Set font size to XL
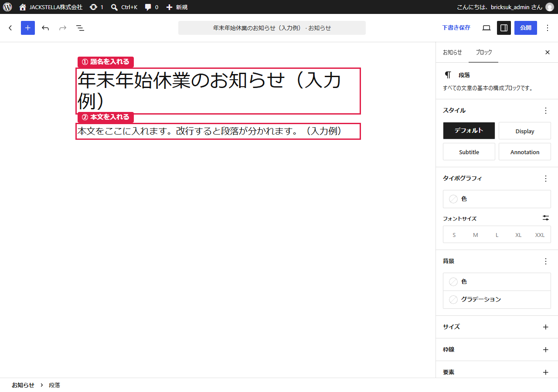Screen dimensions: 558x392 pos(518,235)
